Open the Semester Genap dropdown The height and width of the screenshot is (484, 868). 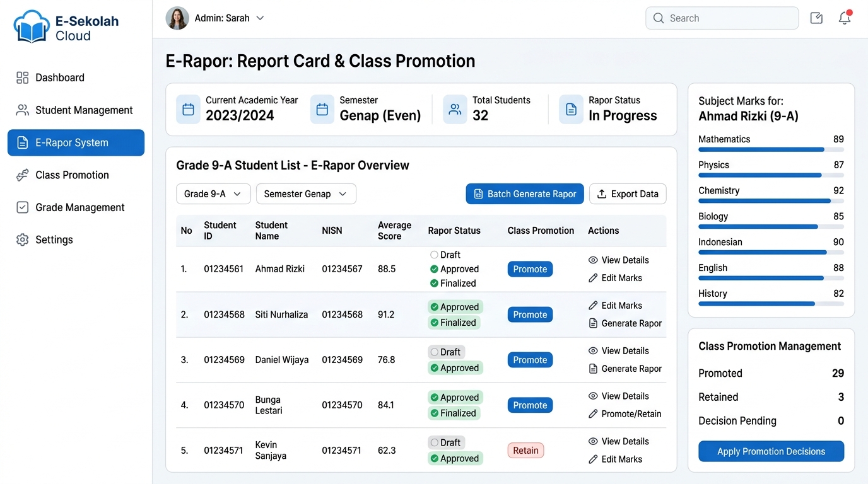[x=306, y=194]
